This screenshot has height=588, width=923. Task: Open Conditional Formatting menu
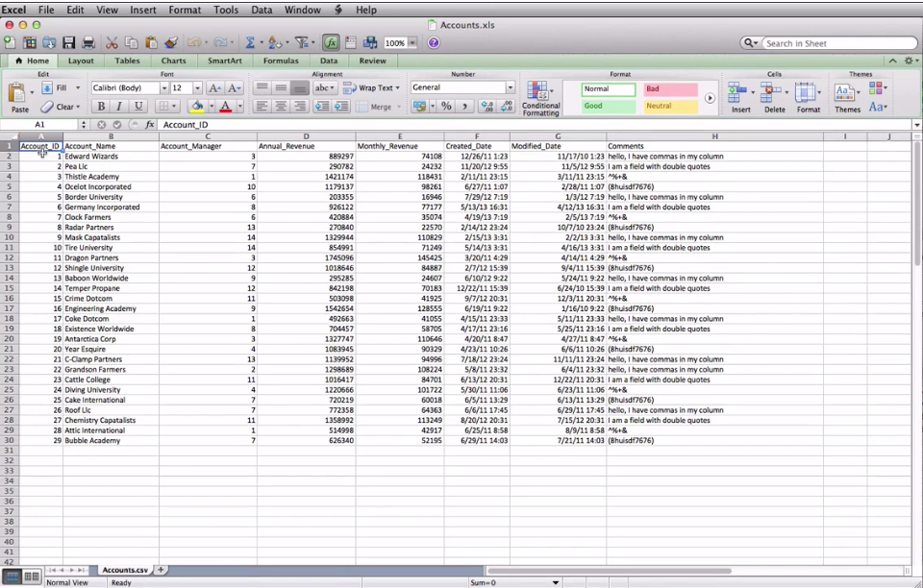(540, 98)
